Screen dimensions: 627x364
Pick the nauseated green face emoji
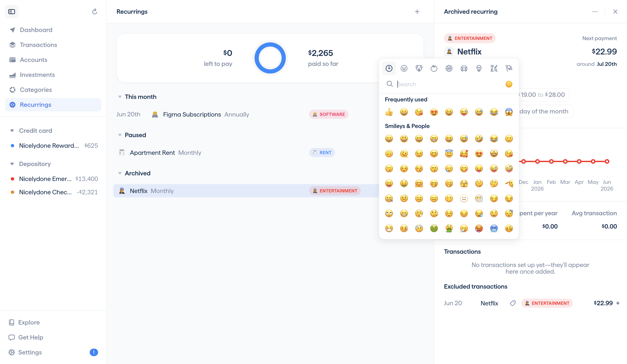coord(434,228)
